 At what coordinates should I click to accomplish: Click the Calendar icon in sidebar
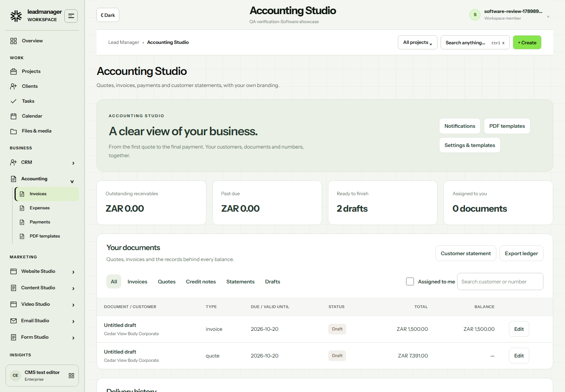click(14, 116)
